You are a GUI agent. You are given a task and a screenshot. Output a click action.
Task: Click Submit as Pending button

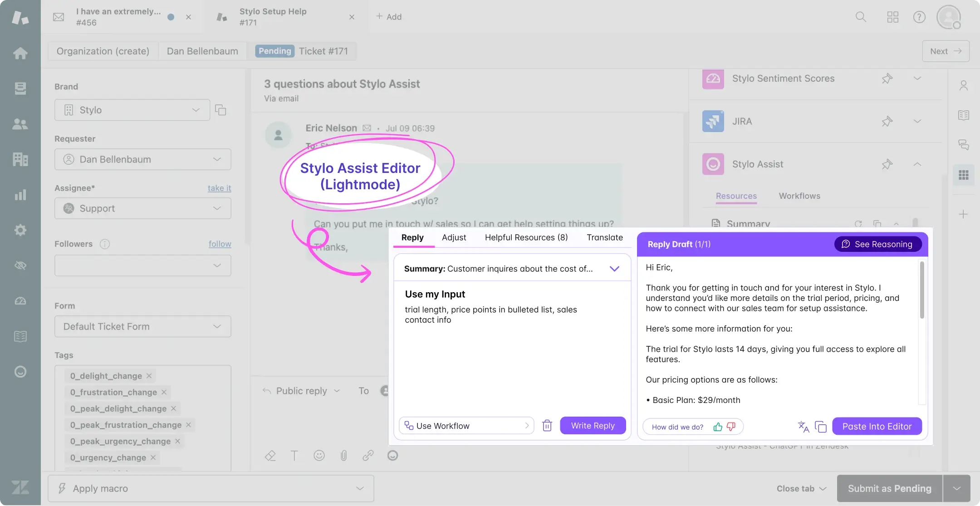tap(889, 488)
